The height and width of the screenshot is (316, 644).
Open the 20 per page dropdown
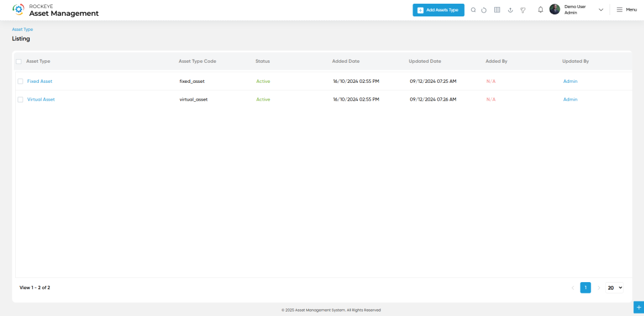click(615, 288)
